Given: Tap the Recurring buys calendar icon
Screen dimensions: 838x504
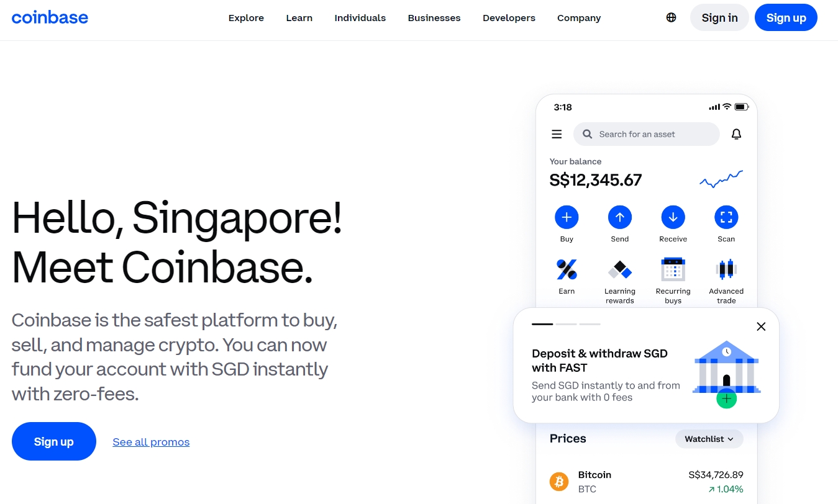Looking at the screenshot, I should point(673,269).
